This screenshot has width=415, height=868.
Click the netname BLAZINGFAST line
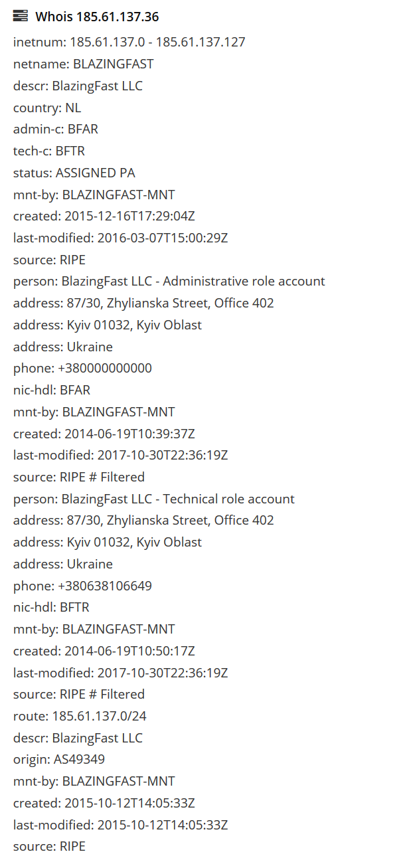point(84,64)
